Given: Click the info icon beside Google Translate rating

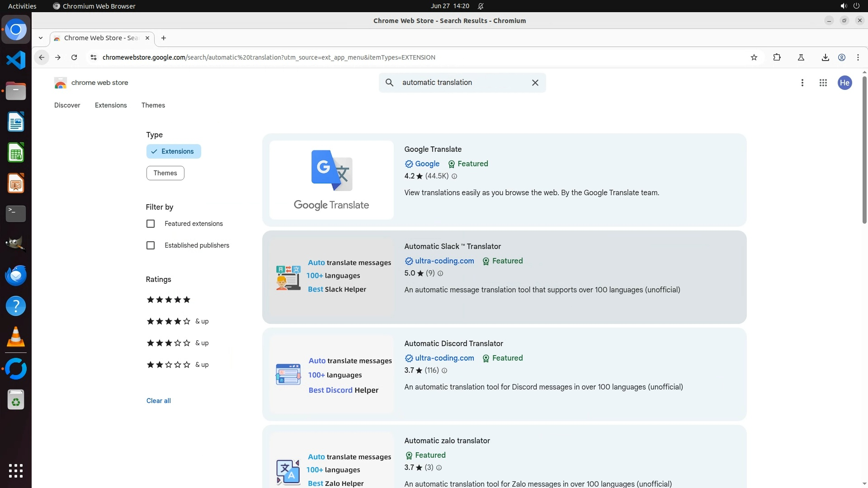Looking at the screenshot, I should coord(454,176).
